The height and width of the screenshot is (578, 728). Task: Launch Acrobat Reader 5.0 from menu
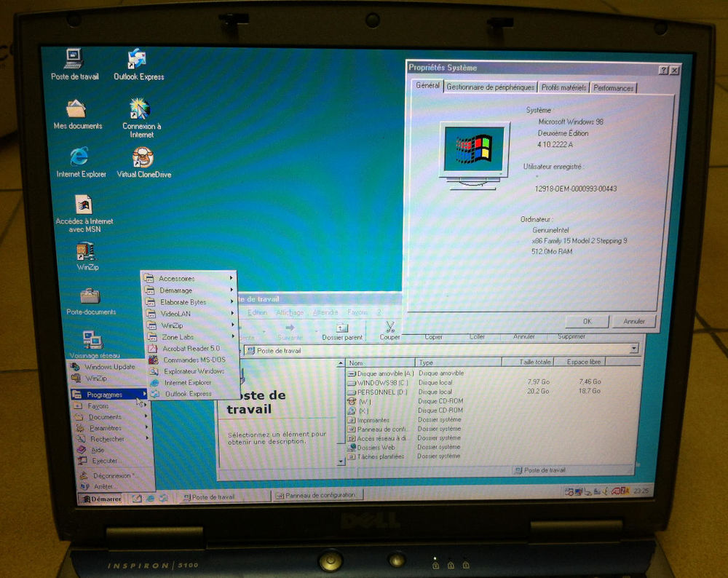(x=192, y=348)
